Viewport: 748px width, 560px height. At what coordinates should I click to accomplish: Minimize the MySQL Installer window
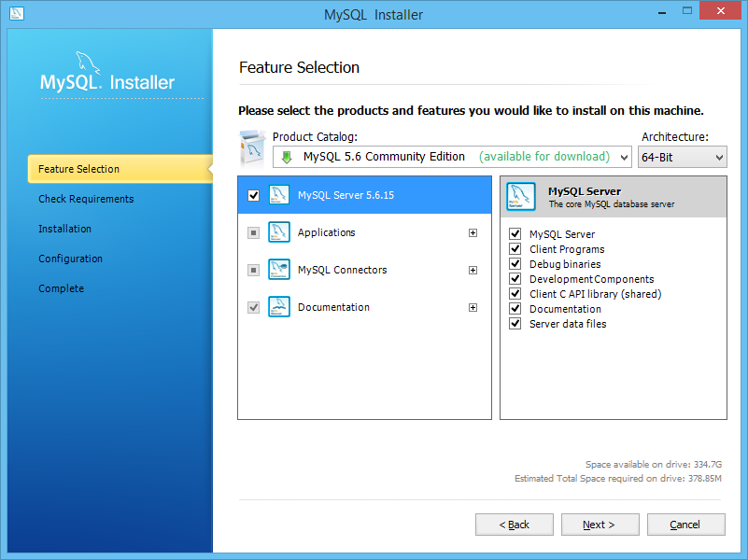coord(662,11)
